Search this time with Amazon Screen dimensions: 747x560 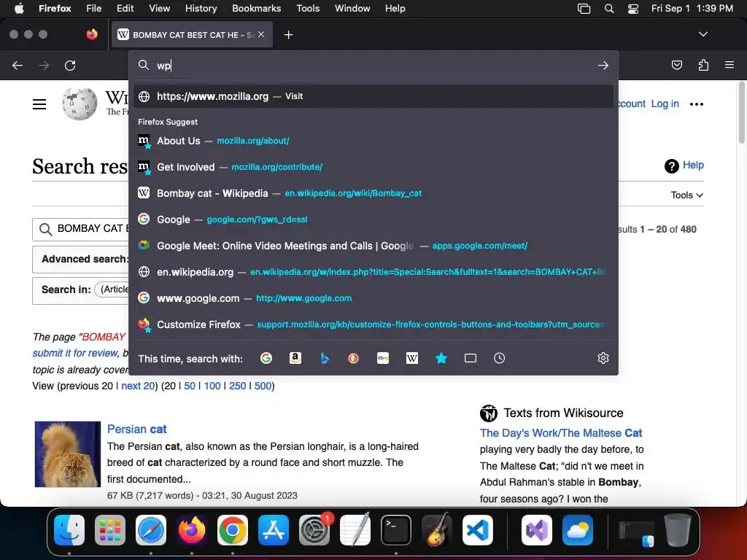pos(295,358)
